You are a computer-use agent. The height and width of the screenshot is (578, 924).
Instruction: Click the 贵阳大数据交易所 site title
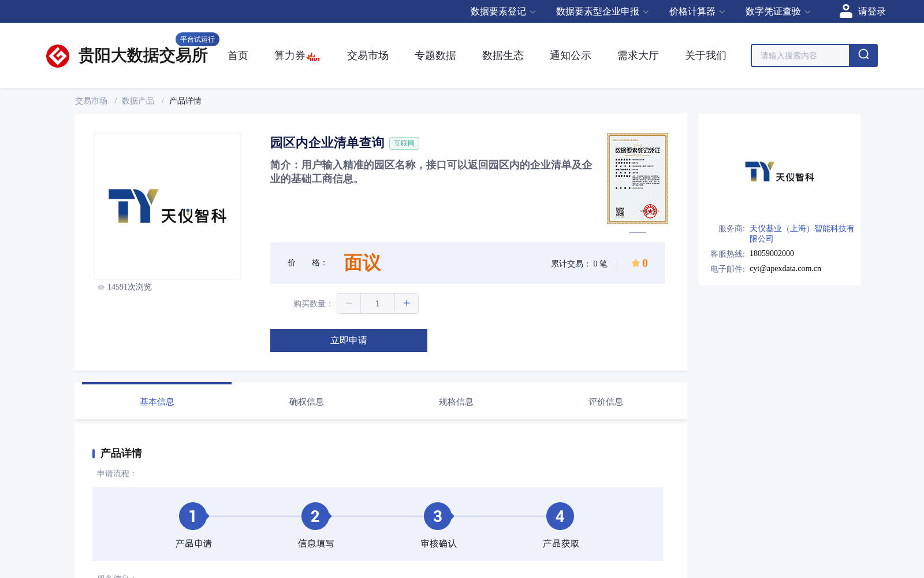pos(143,55)
